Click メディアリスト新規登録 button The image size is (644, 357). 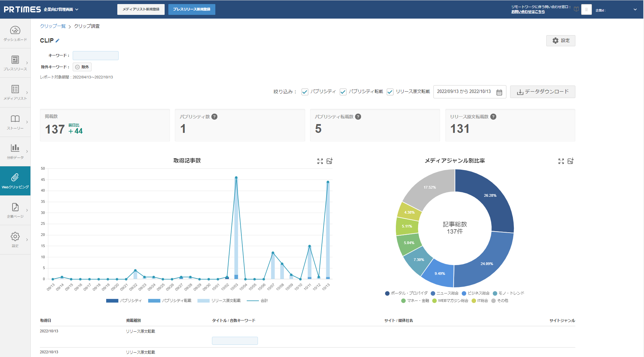141,9
